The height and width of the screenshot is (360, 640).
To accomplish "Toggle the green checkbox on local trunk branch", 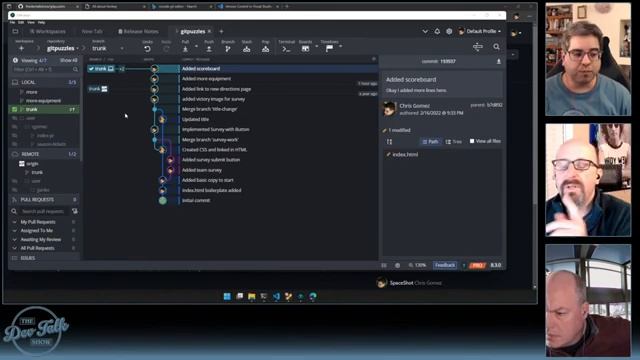I will pos(15,109).
